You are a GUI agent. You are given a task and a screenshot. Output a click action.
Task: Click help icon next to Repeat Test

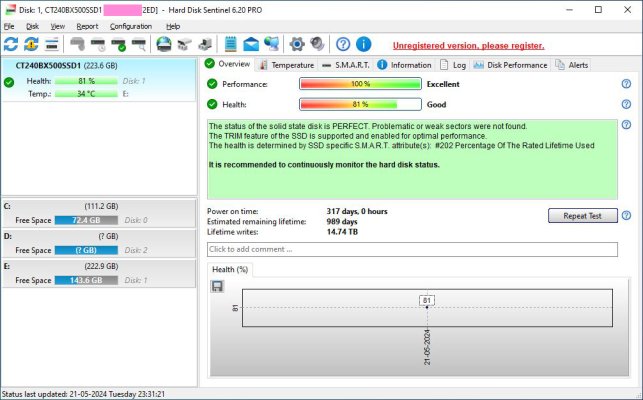click(x=626, y=215)
